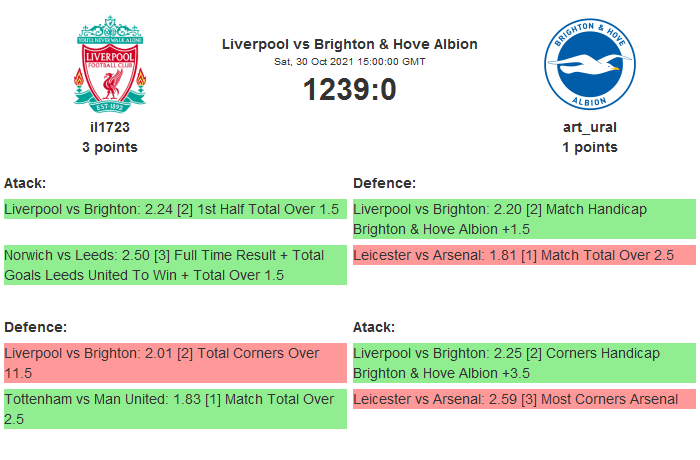Click the art_ural username
The height and width of the screenshot is (460, 700).
[x=589, y=127]
